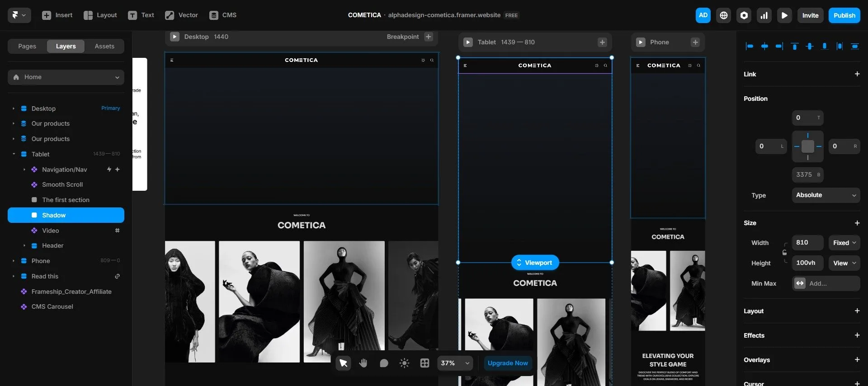
Task: Open the CMS panel
Action: tap(223, 15)
